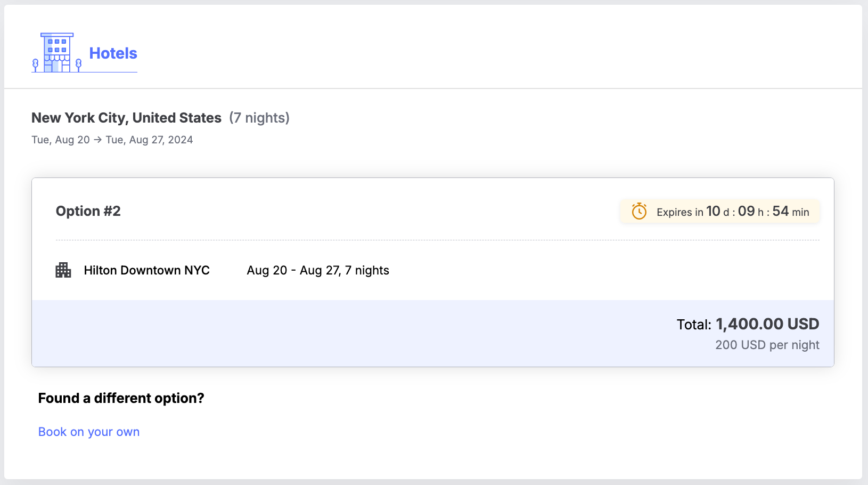The height and width of the screenshot is (485, 868).
Task: Click the Found a different option? heading
Action: point(121,398)
